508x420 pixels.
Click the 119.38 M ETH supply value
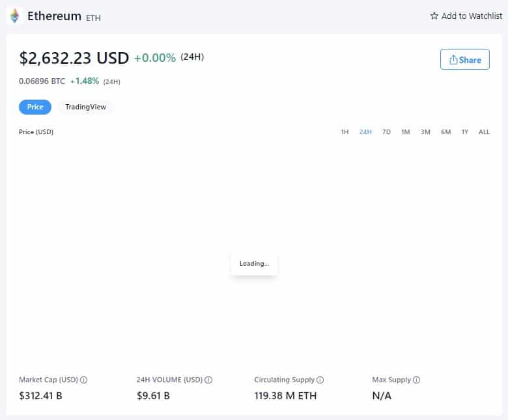[285, 396]
